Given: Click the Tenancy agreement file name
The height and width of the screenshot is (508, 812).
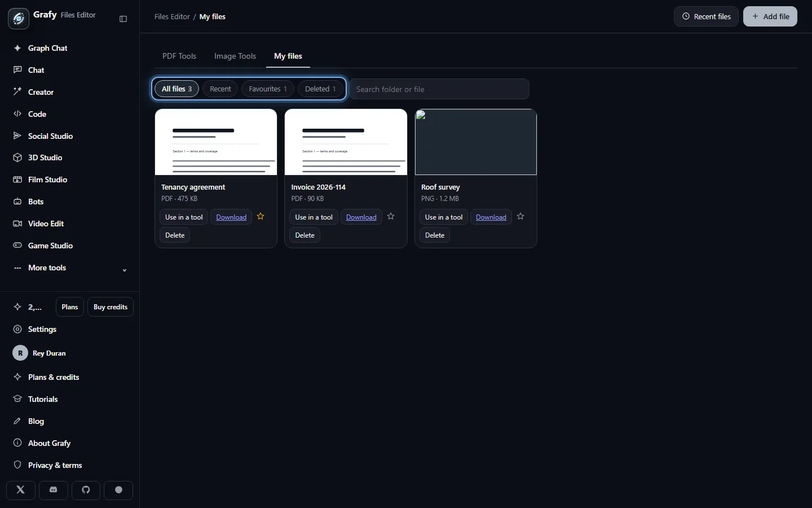Looking at the screenshot, I should (193, 187).
